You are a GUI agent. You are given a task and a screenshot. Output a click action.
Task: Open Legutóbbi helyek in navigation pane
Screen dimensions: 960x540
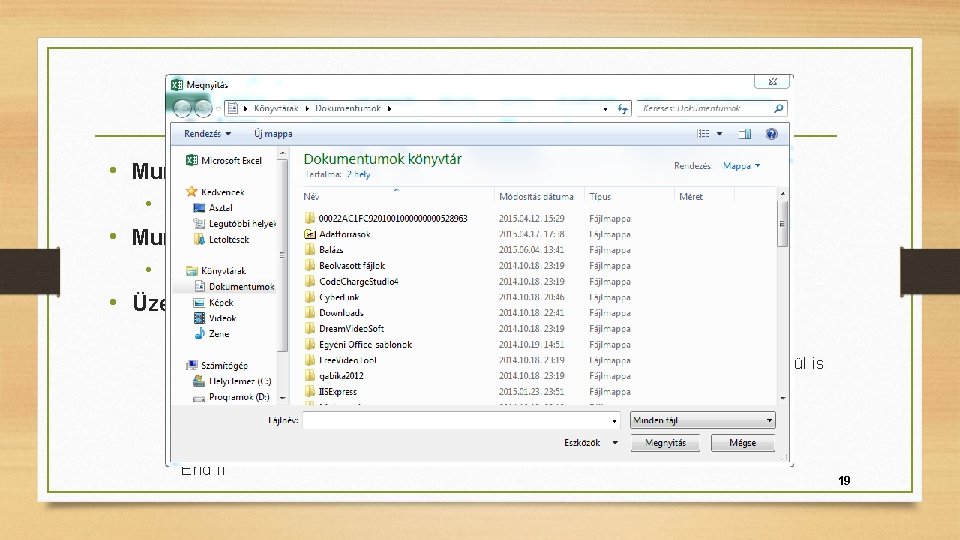(x=234, y=223)
